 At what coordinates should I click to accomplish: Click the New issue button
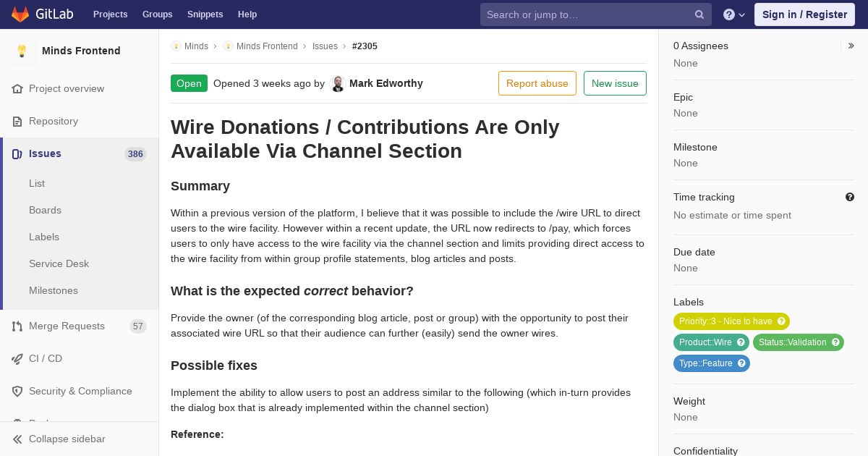[x=615, y=83]
